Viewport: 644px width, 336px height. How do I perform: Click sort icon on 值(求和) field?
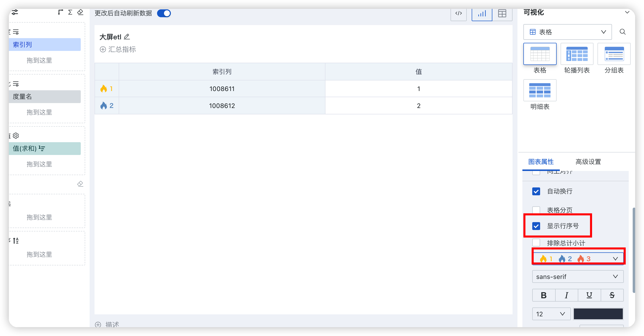(x=42, y=148)
